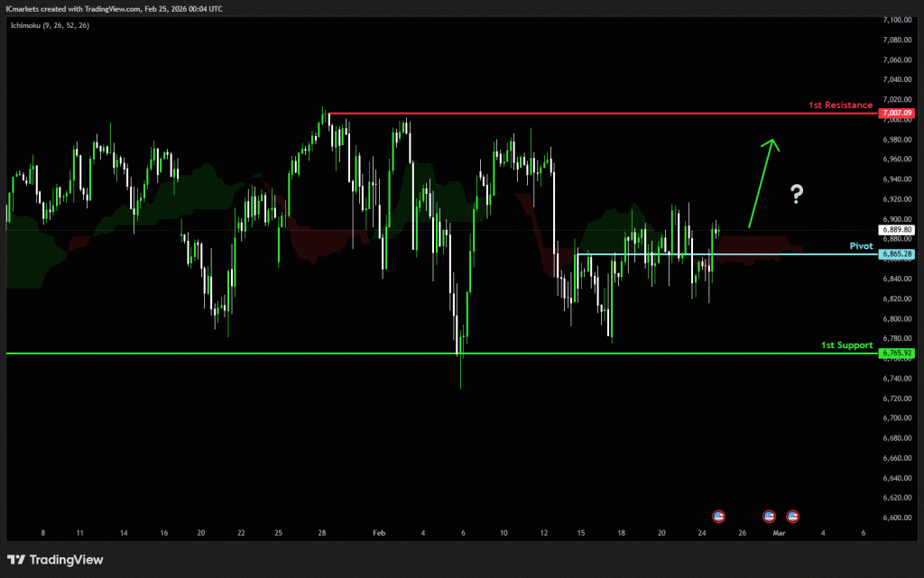
Task: Open the leftmost US flag economic event icon
Action: [719, 517]
